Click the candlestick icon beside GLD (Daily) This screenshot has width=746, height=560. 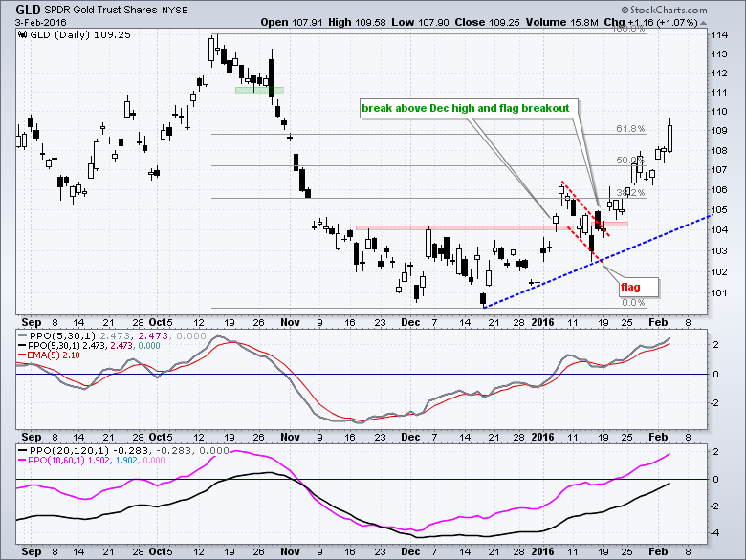click(22, 34)
